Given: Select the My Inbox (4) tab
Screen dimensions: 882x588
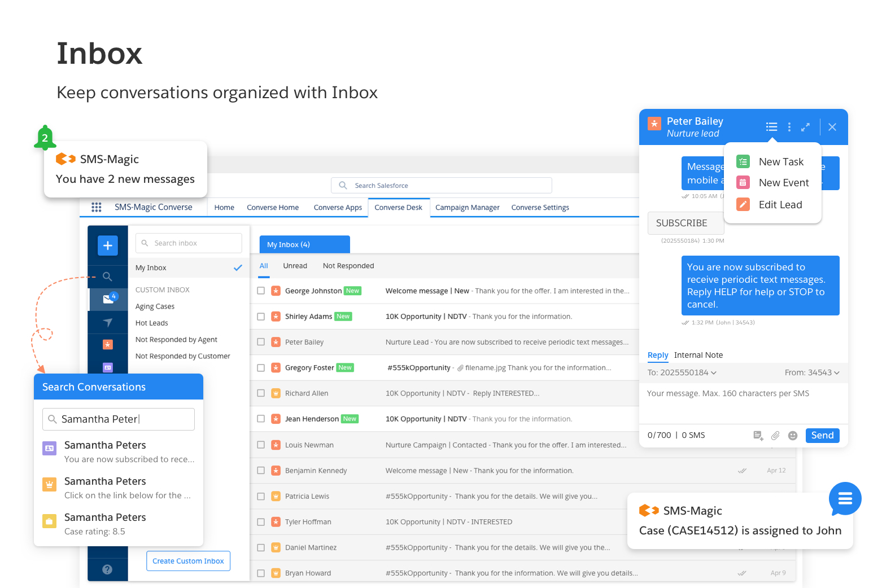Looking at the screenshot, I should tap(305, 244).
